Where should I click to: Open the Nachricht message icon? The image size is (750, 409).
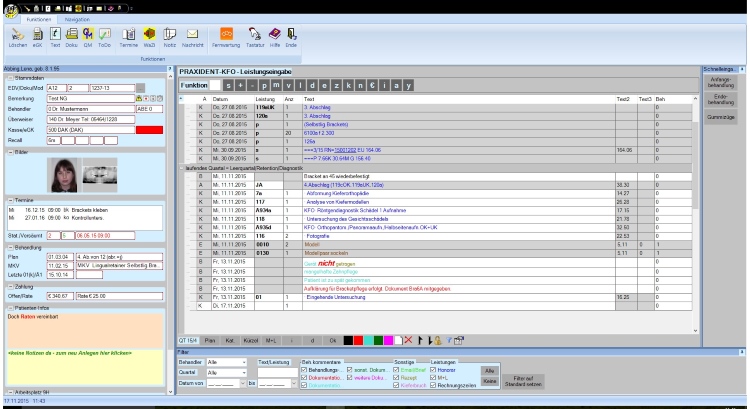192,37
